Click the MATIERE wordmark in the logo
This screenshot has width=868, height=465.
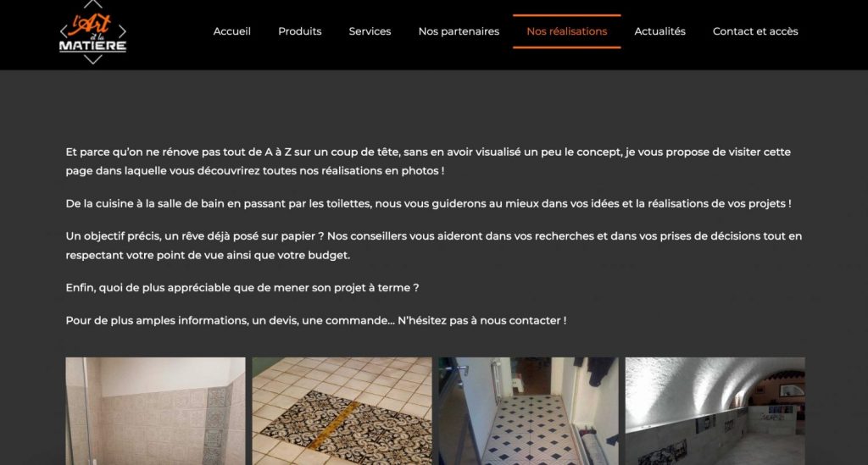pos(93,46)
